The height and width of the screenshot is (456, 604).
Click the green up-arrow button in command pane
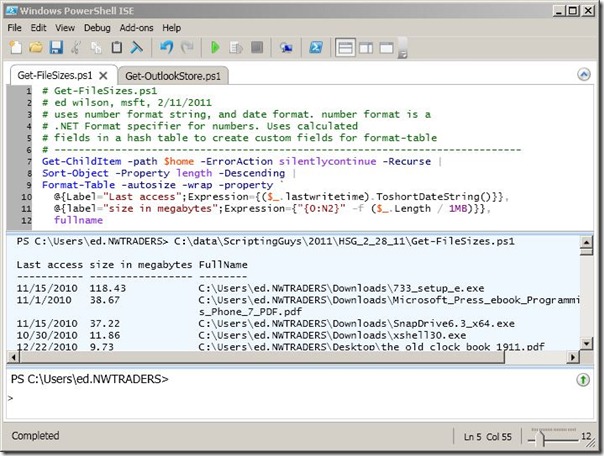583,380
